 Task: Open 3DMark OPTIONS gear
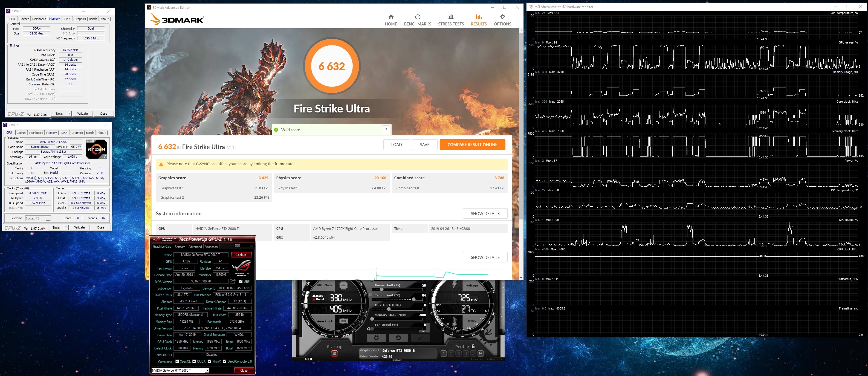point(502,20)
